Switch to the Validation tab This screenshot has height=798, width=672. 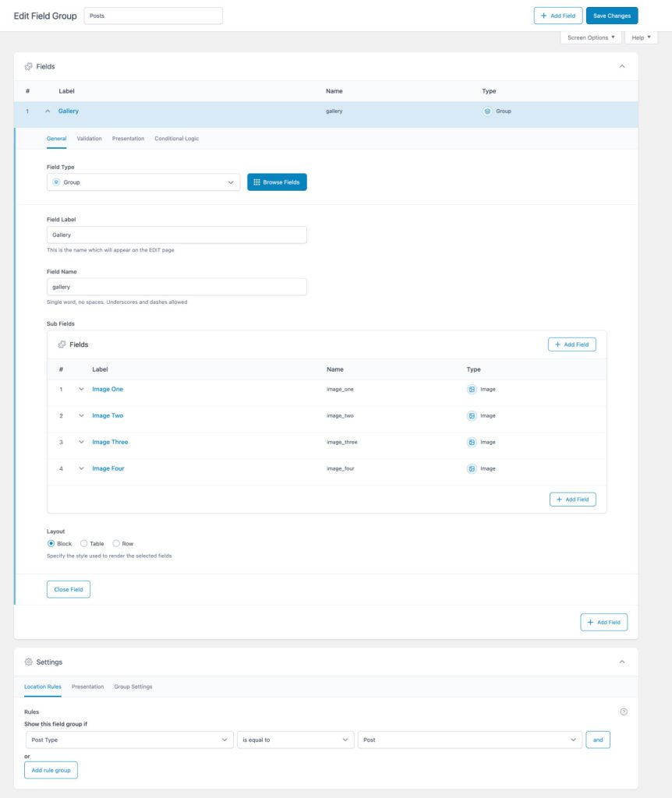coord(89,139)
